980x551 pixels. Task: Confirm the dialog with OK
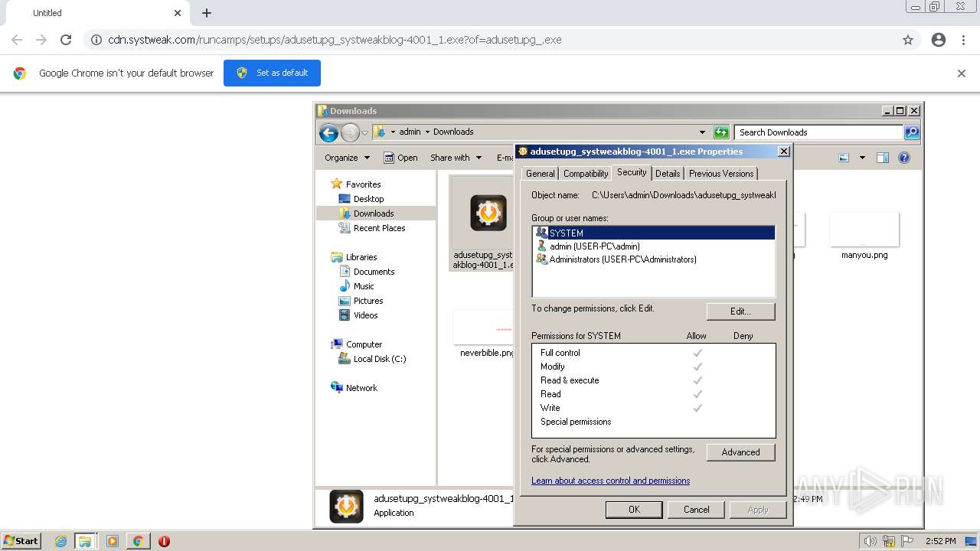(x=634, y=510)
